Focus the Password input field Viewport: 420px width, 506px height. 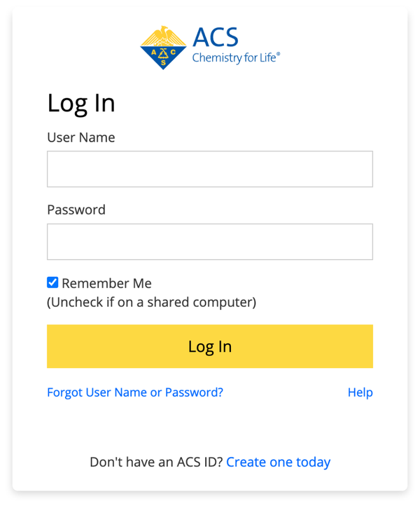(x=210, y=242)
